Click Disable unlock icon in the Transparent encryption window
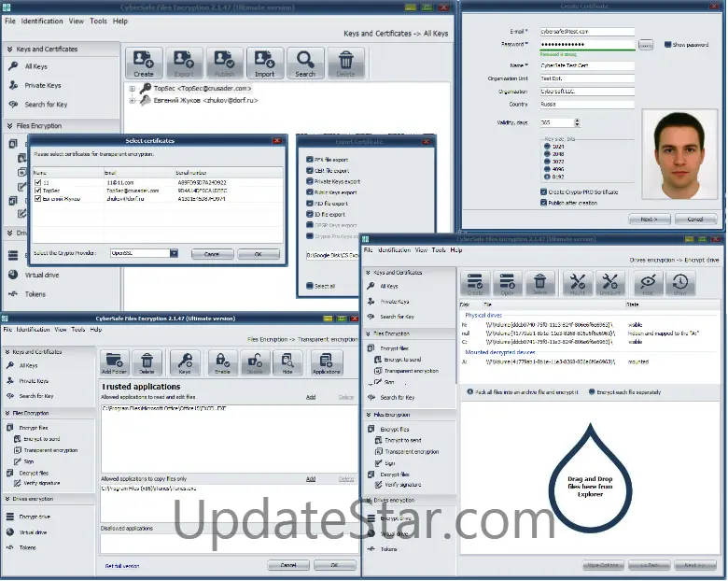The image size is (728, 581). tap(255, 362)
